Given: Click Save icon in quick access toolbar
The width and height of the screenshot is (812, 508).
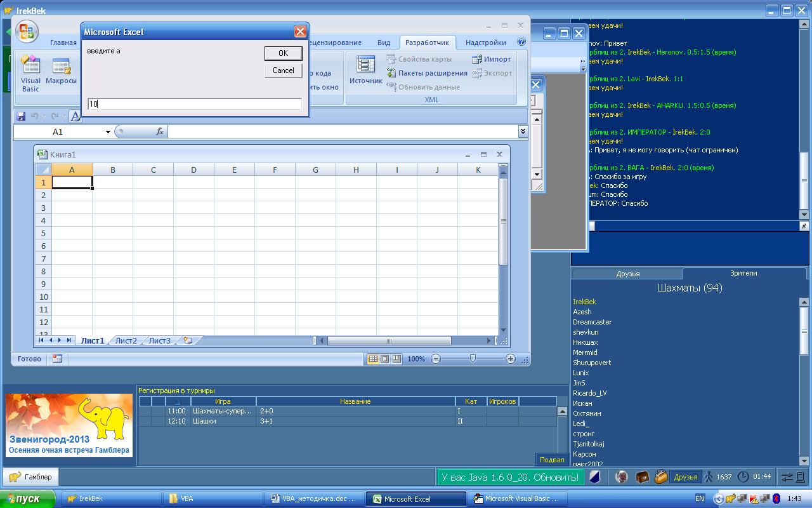Looking at the screenshot, I should point(21,116).
